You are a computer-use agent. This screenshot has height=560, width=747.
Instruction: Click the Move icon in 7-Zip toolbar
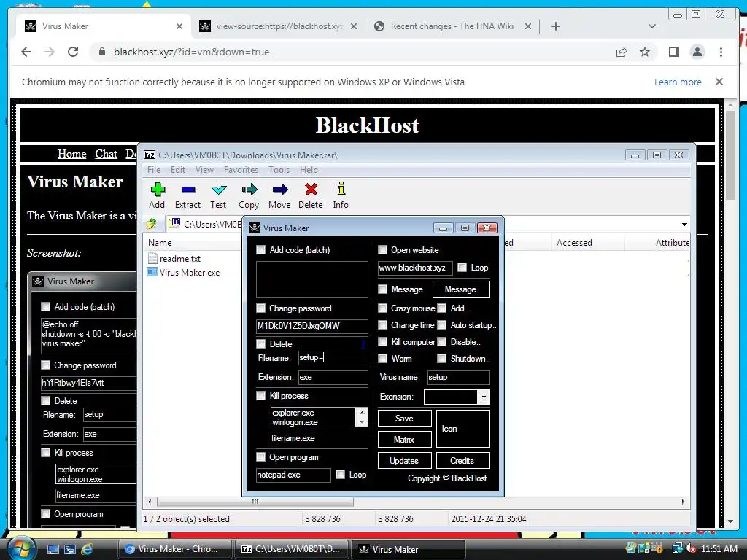(280, 190)
